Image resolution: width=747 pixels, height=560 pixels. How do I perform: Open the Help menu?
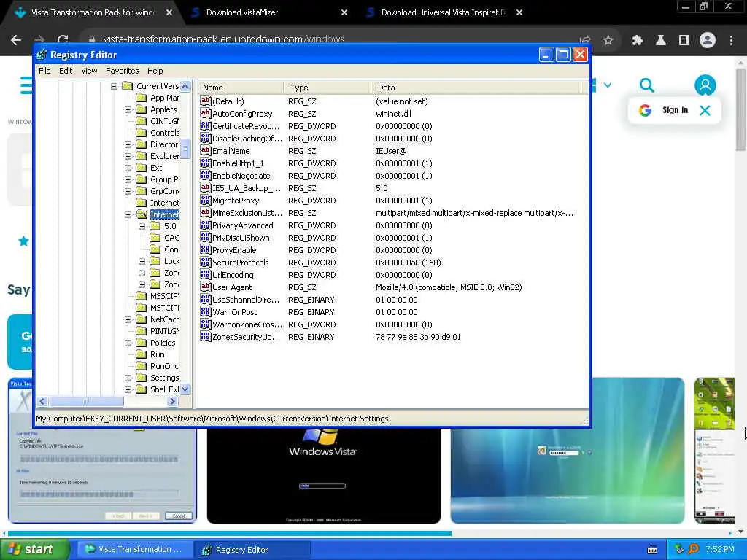point(155,71)
